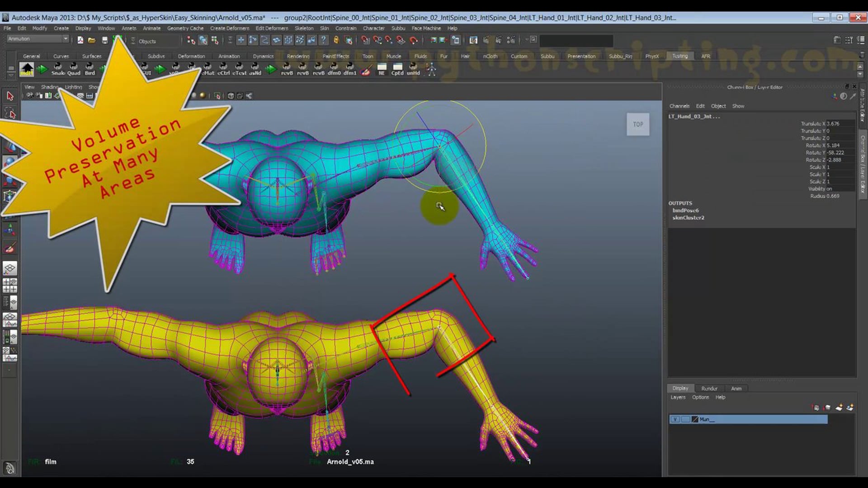Screen dimensions: 868x488
Task: Click the lock selection padlock icon
Action: pyautogui.click(x=336, y=40)
